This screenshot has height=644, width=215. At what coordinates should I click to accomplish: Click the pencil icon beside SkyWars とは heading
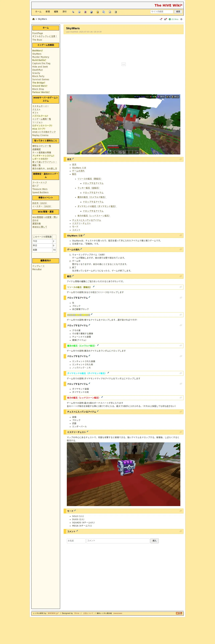[84, 235]
